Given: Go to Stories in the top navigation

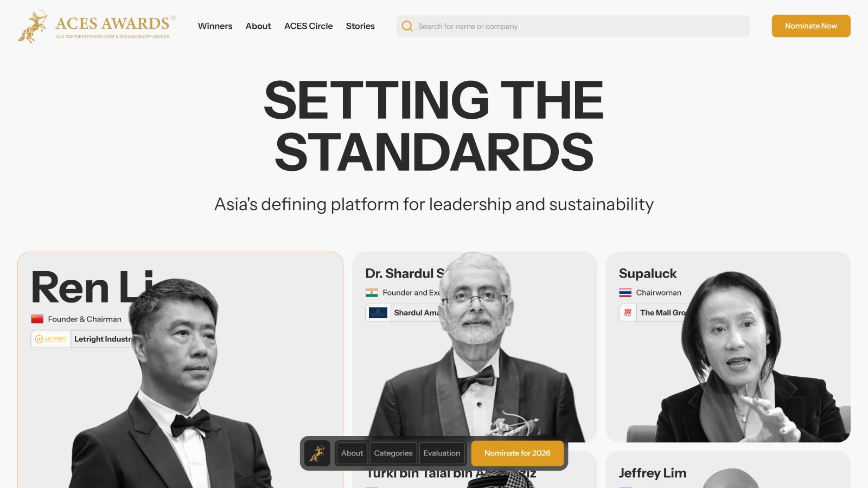Looking at the screenshot, I should pos(360,26).
